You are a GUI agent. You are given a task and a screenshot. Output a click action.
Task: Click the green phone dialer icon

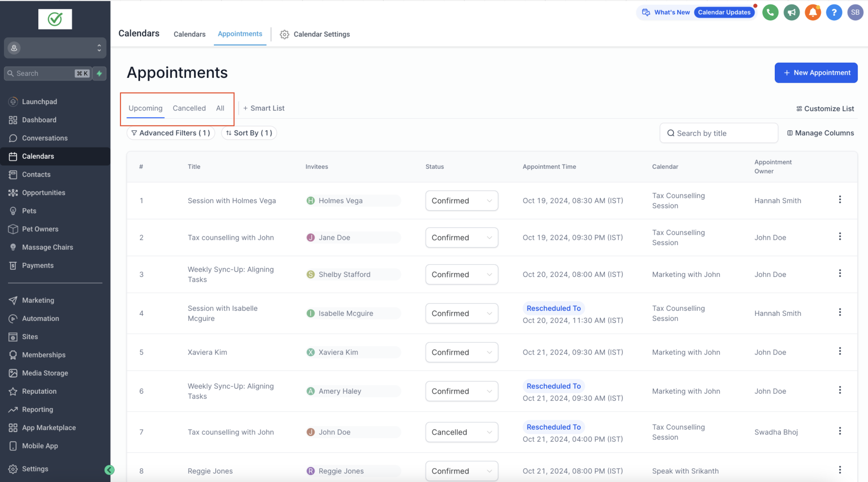point(770,12)
